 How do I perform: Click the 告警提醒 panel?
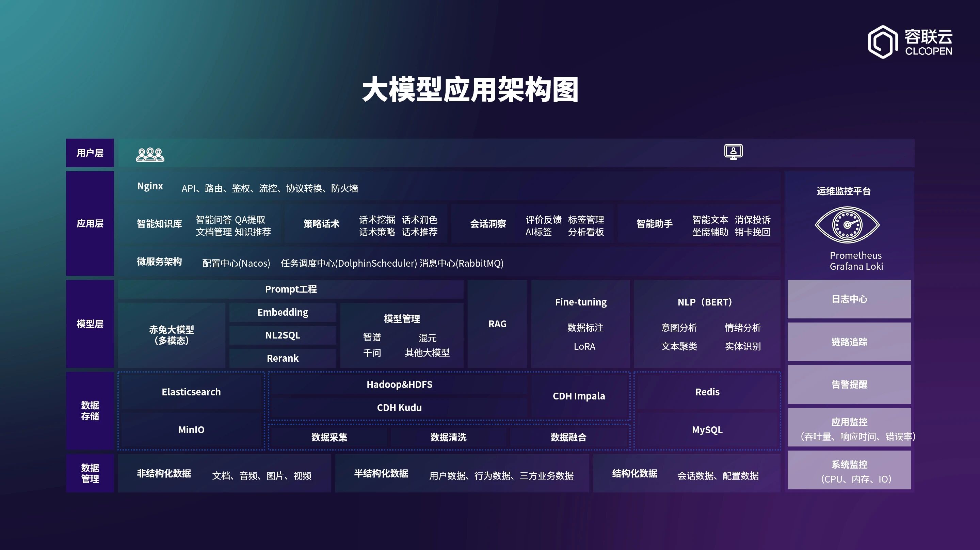(849, 384)
